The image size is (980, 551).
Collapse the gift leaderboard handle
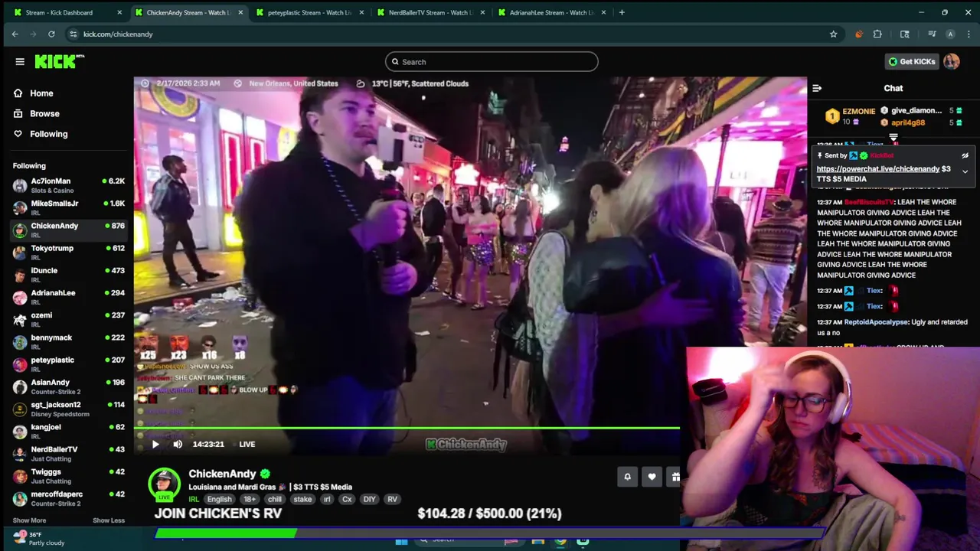[893, 138]
